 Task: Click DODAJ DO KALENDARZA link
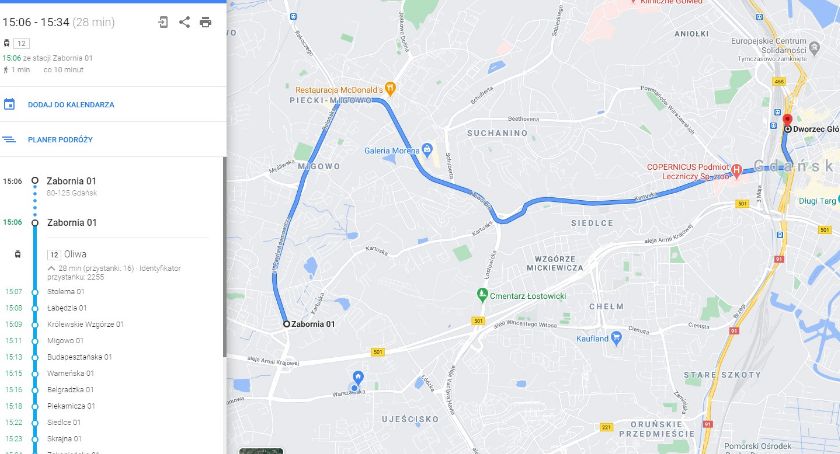pyautogui.click(x=71, y=105)
